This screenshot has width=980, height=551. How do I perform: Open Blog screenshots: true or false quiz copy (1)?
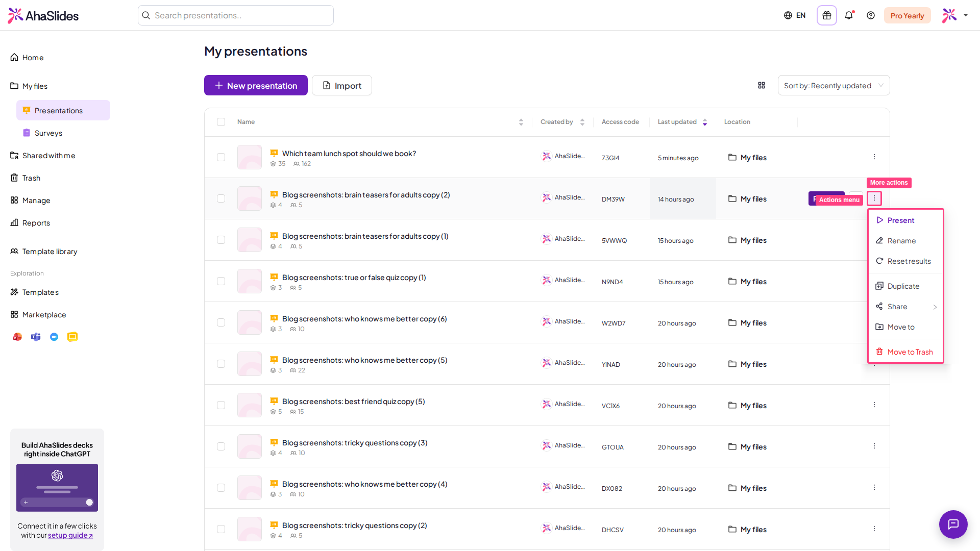[354, 278]
